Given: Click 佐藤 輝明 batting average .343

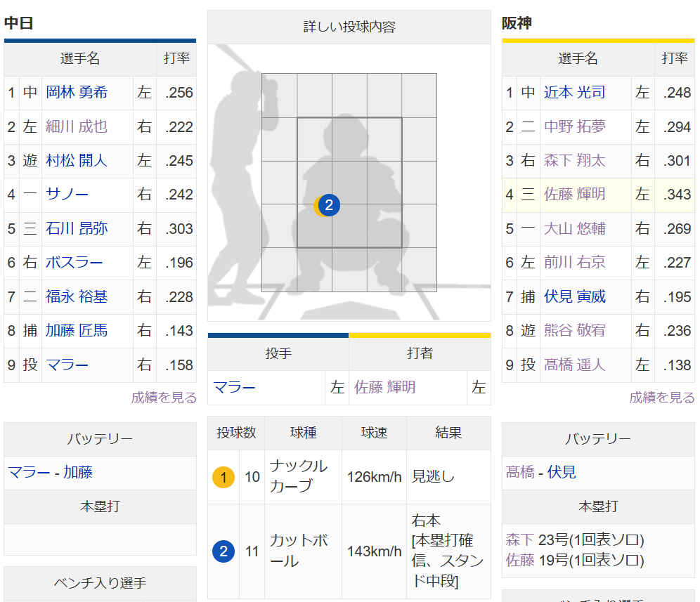Looking at the screenshot, I should (678, 195).
